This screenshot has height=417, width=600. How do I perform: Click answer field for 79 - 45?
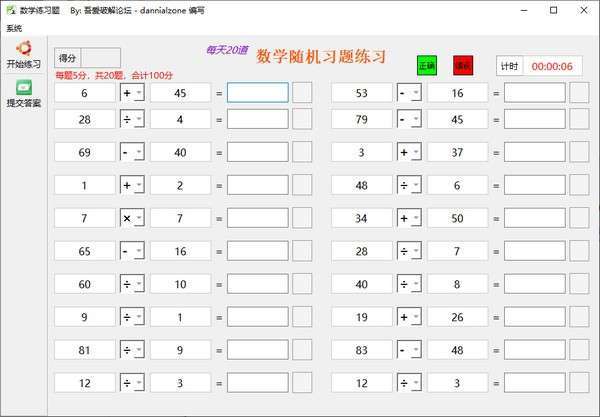[x=535, y=119]
